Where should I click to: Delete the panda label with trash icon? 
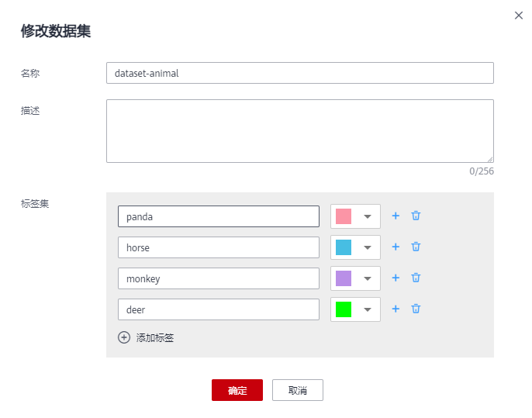coord(416,216)
